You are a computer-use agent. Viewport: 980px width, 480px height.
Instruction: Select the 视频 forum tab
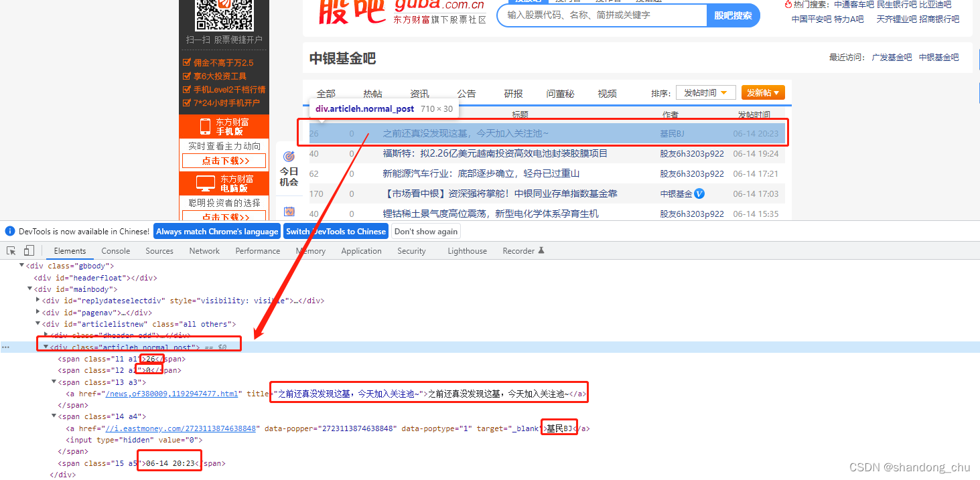[608, 94]
